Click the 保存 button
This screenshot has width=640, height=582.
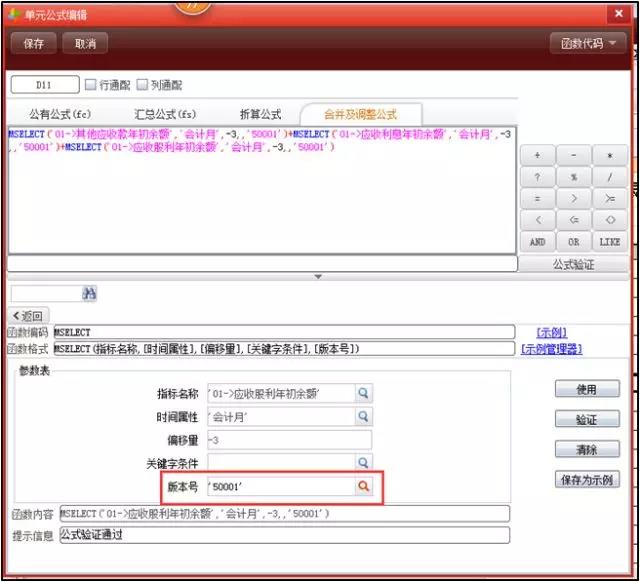pos(33,44)
